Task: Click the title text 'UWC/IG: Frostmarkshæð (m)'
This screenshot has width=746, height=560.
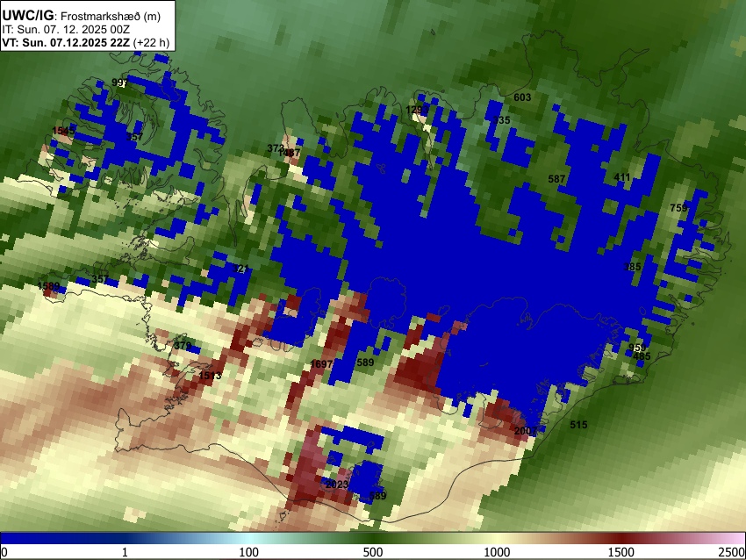Action: pos(82,16)
